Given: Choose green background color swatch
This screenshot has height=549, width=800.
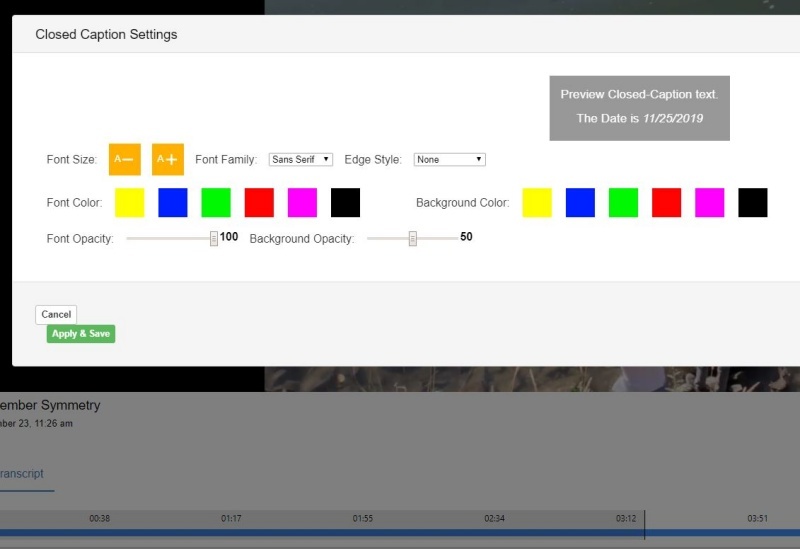Looking at the screenshot, I should (x=623, y=202).
